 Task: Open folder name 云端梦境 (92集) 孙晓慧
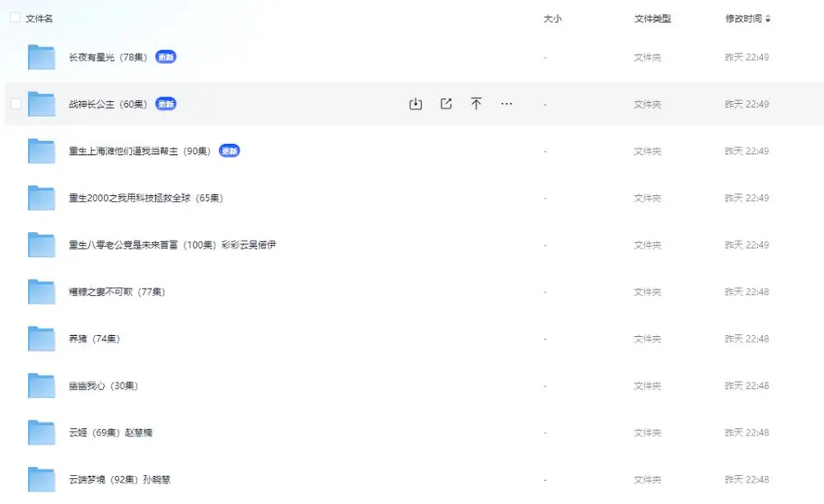point(119,479)
